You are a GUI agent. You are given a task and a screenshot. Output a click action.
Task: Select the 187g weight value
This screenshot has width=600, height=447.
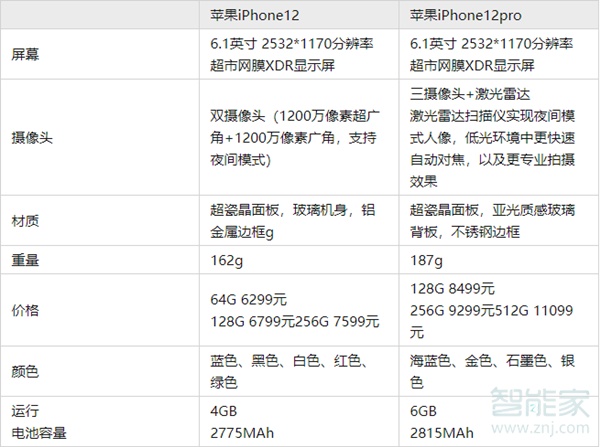click(x=426, y=261)
